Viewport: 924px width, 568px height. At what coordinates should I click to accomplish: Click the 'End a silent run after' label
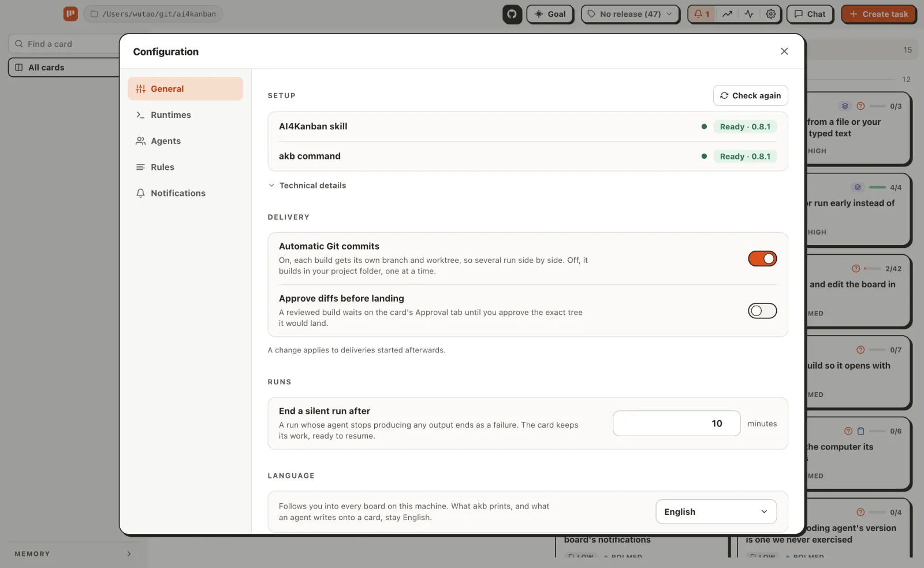tap(325, 411)
